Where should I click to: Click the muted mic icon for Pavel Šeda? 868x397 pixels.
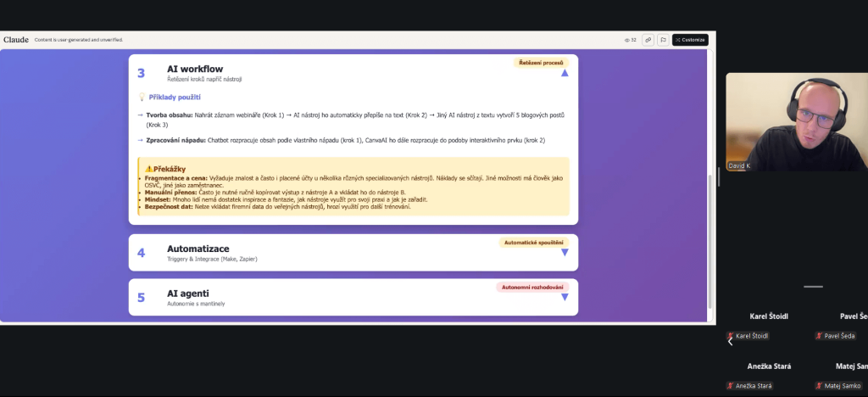click(820, 336)
